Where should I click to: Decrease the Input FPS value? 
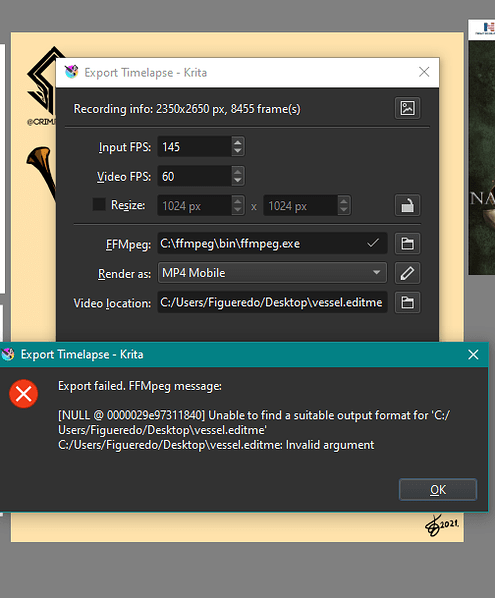[238, 151]
